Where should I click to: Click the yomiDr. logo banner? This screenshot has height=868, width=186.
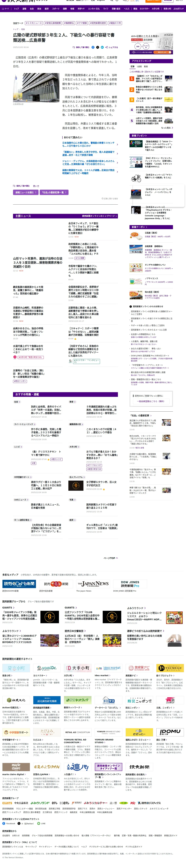(47, 668)
